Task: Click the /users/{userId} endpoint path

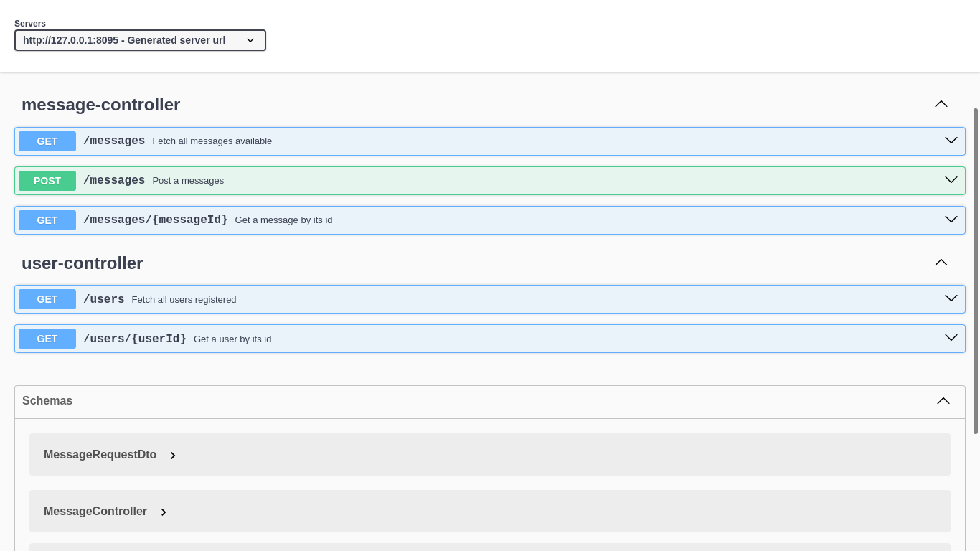Action: (x=135, y=339)
